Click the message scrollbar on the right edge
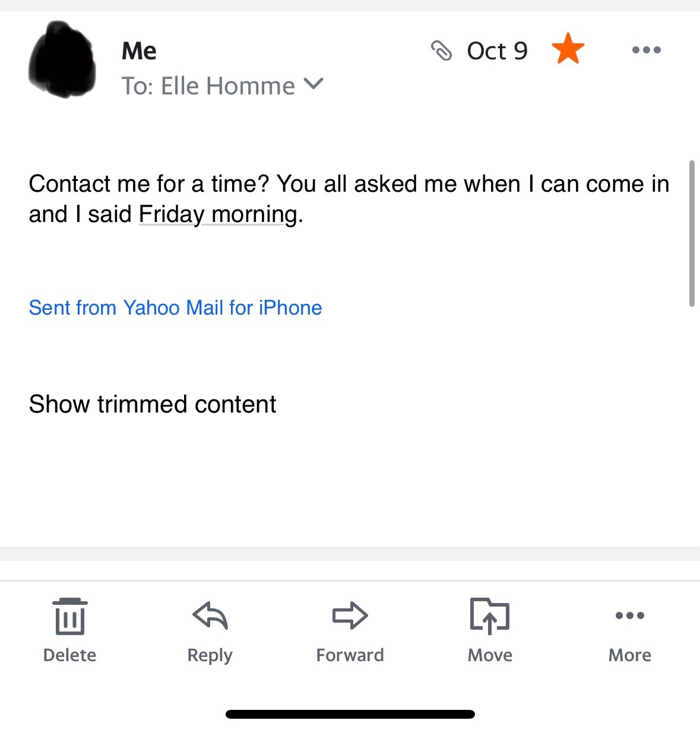 click(x=691, y=233)
